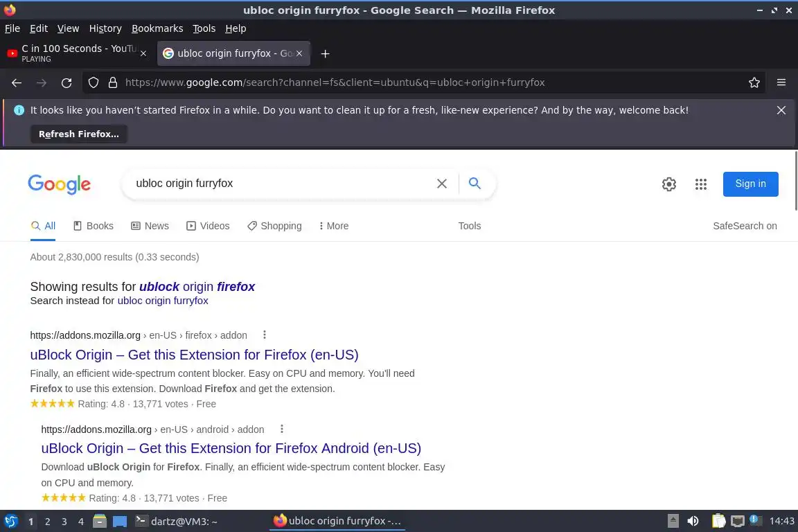Open options for first addons.mozilla.org result

[x=264, y=335]
